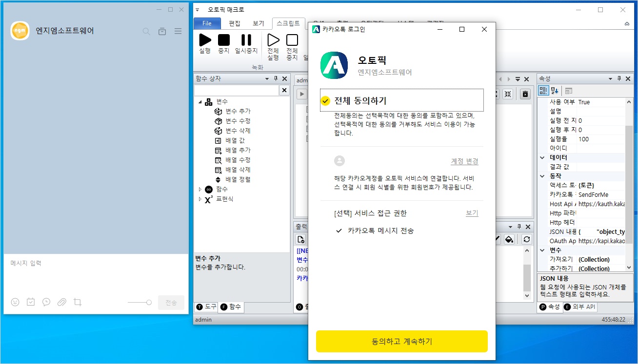The image size is (638, 364).
Task: Open the chat window hamburger menu
Action: 178,31
